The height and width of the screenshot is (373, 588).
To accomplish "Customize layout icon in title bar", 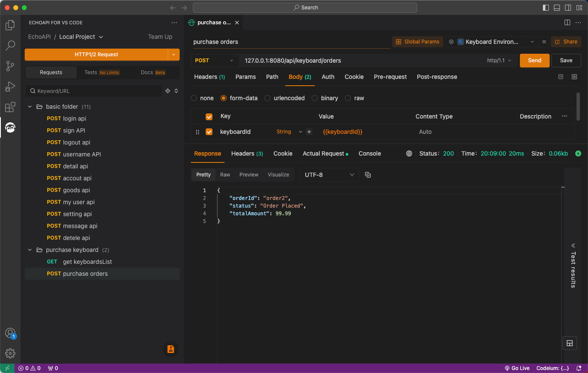I will tap(579, 8).
